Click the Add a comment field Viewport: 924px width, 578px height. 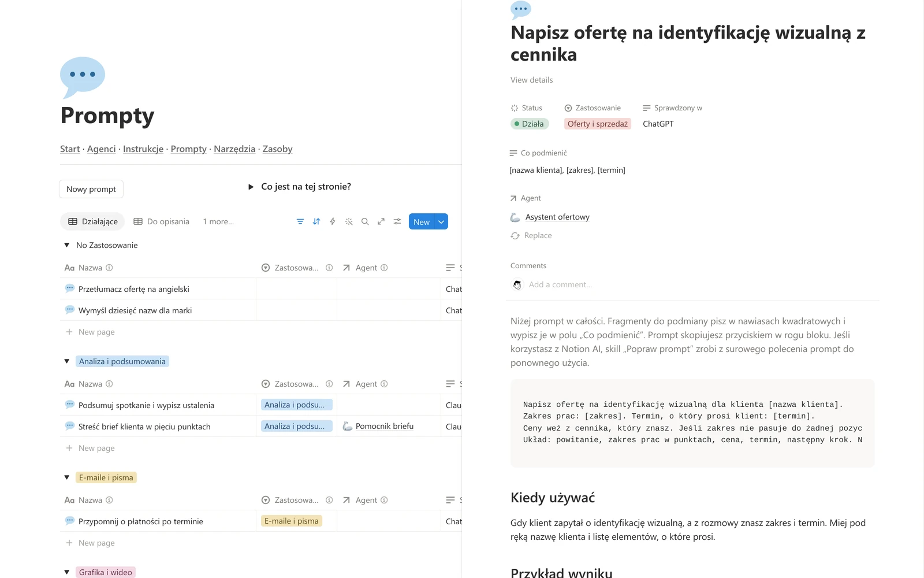coord(560,284)
